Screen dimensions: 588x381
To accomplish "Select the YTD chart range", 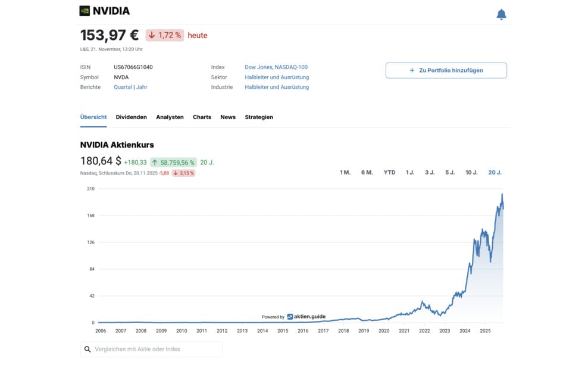I will click(x=389, y=173).
